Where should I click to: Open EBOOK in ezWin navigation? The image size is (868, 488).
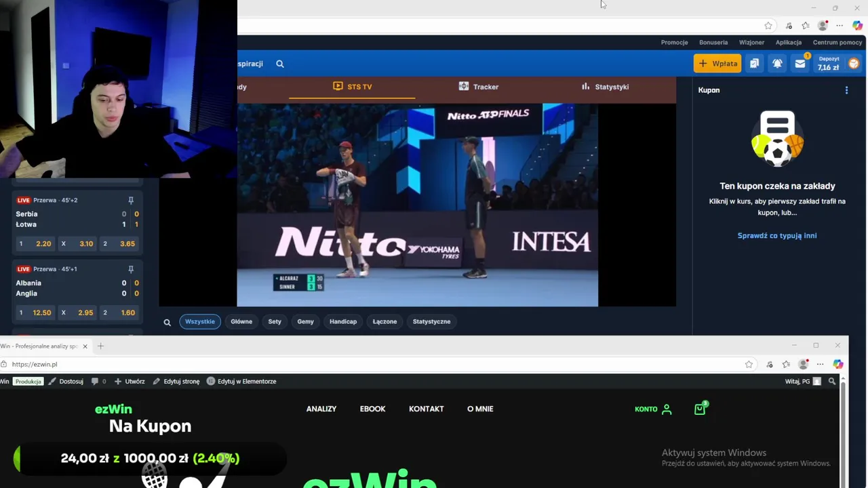[372, 409]
